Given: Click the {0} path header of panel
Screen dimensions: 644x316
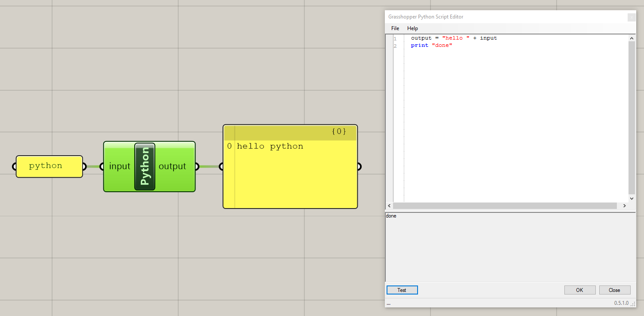Looking at the screenshot, I should [339, 132].
